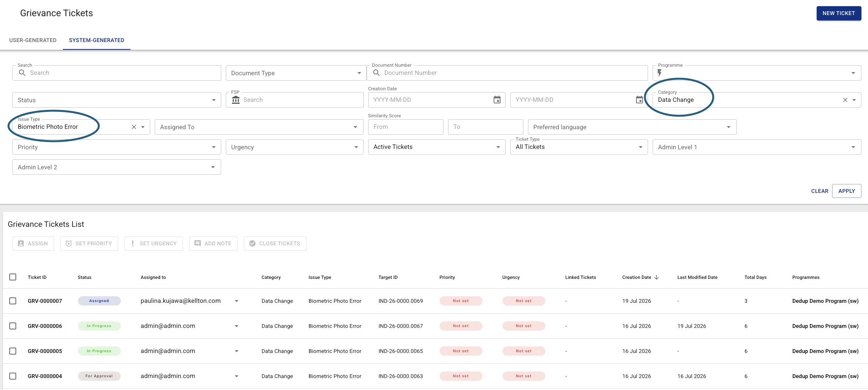
Task: Click the Assign button icon
Action: tap(21, 243)
